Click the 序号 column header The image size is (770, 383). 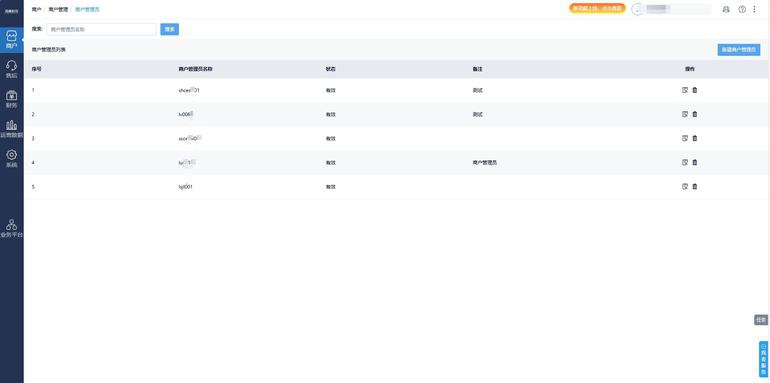(36, 69)
